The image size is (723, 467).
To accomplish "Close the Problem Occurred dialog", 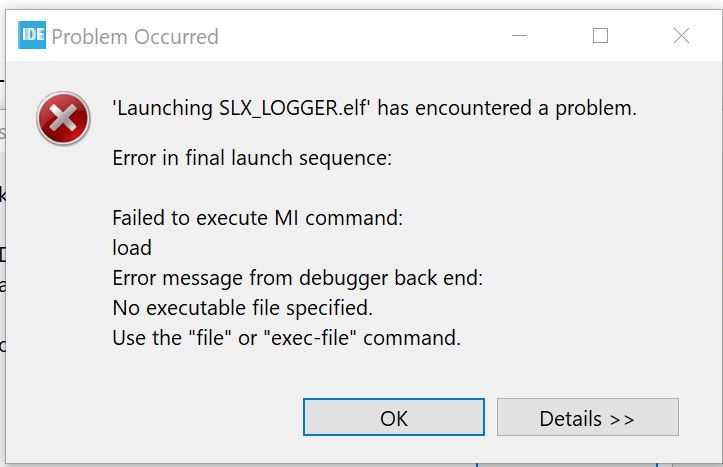I will click(x=681, y=35).
